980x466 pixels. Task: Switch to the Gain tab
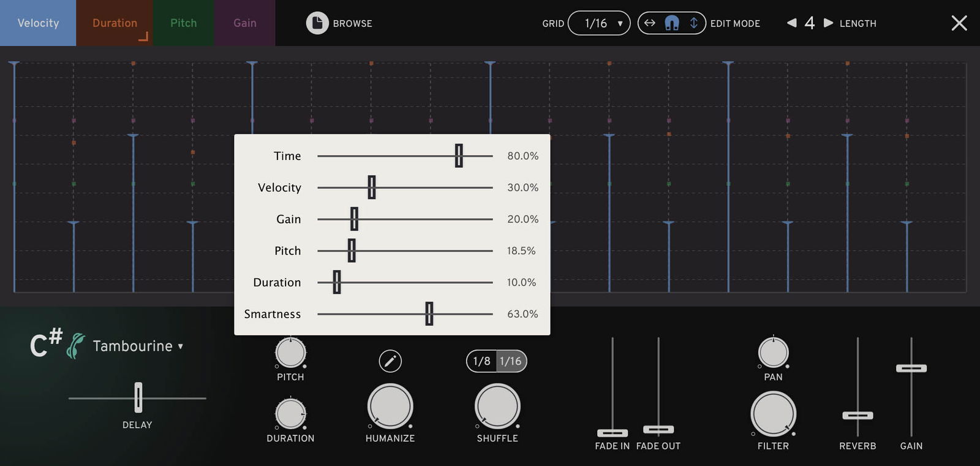[244, 23]
